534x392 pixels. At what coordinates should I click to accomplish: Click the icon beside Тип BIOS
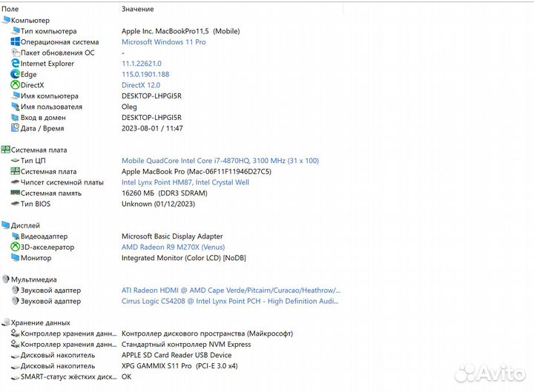[x=15, y=204]
